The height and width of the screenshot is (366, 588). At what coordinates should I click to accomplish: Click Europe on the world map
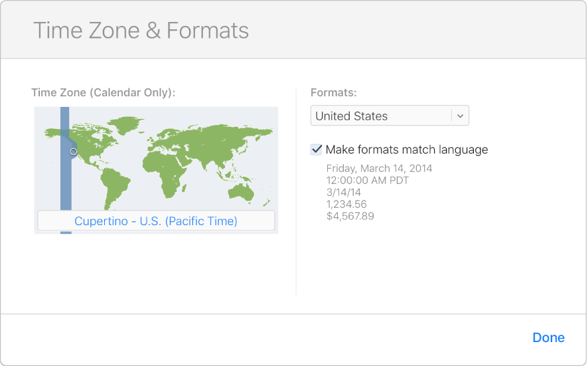165,136
